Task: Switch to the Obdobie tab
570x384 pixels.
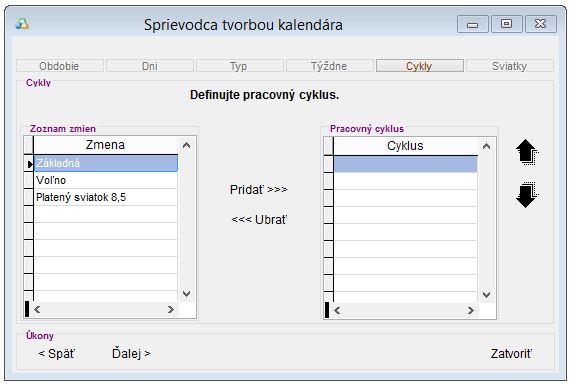Action: [60, 66]
